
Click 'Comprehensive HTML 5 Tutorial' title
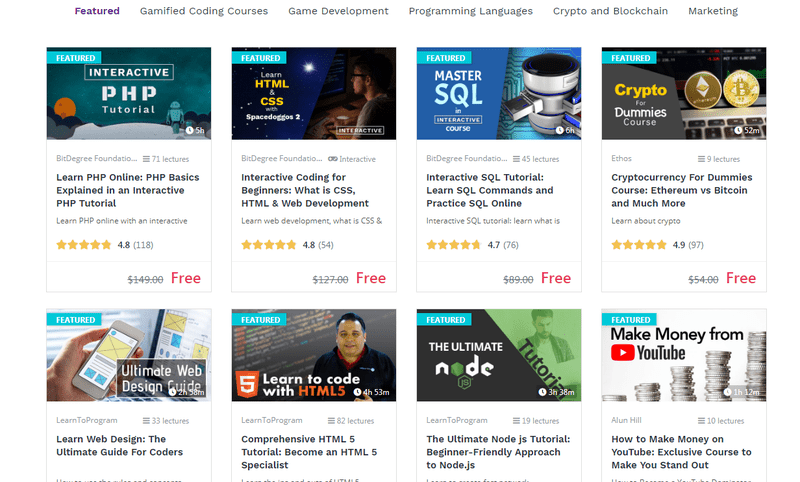[x=309, y=452]
